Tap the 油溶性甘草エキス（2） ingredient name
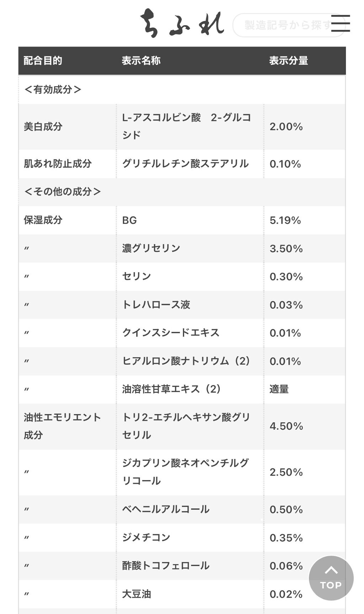Image resolution: width=364 pixels, height=614 pixels. click(x=172, y=389)
